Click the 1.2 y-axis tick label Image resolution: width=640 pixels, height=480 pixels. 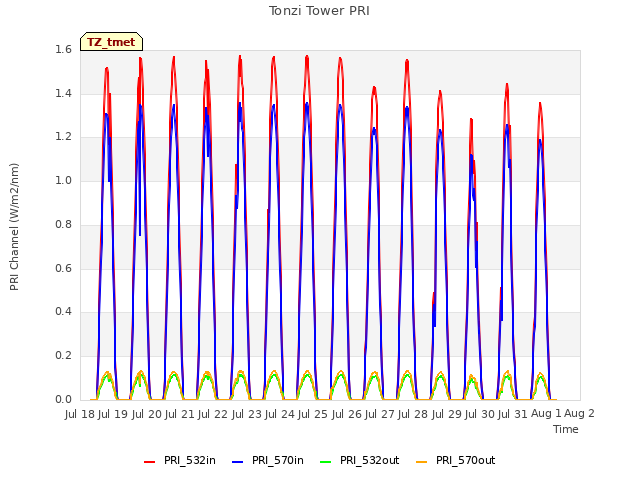[63, 137]
